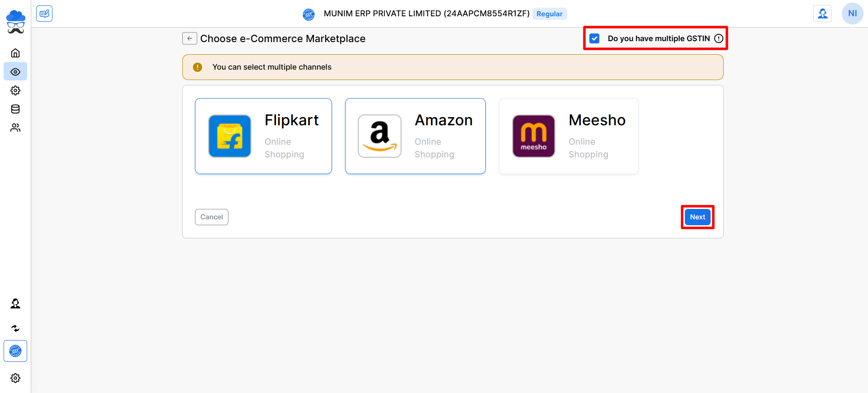Select the Meesho marketplace card
The height and width of the screenshot is (393, 868).
[x=569, y=136]
